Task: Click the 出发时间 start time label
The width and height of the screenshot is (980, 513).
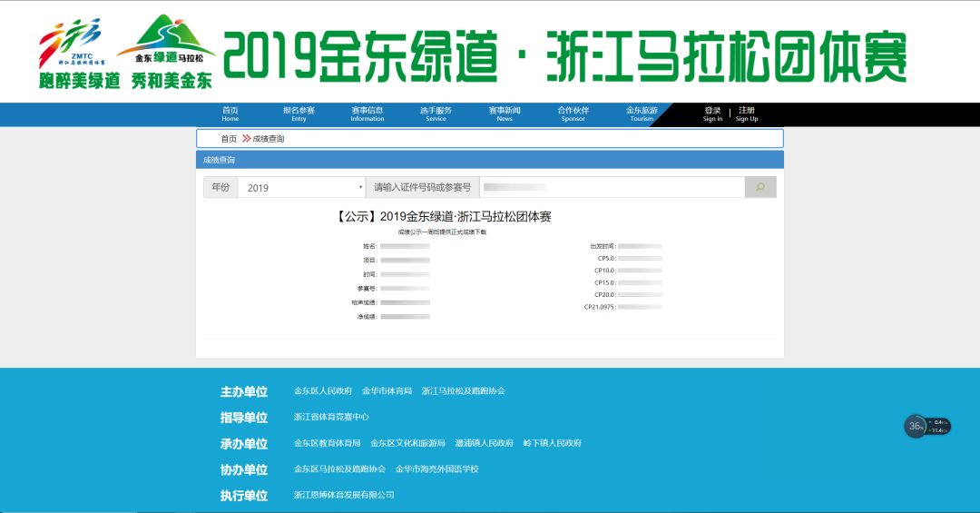Action: pos(603,246)
